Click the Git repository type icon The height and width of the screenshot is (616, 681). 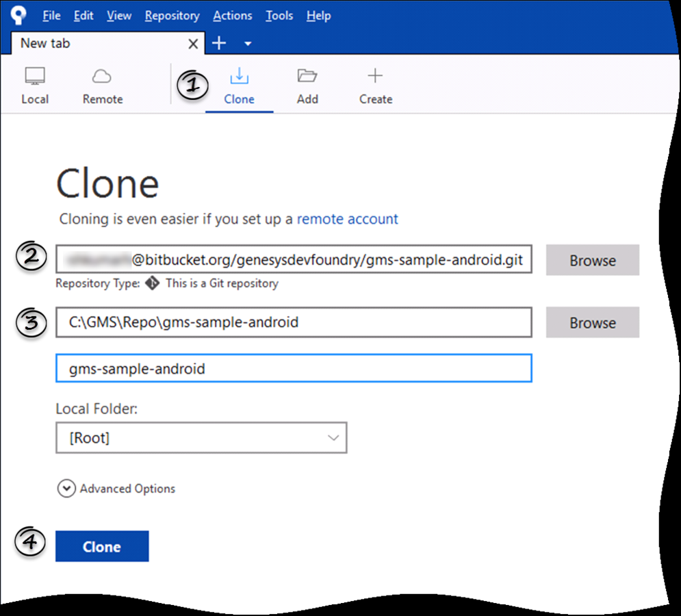153,283
